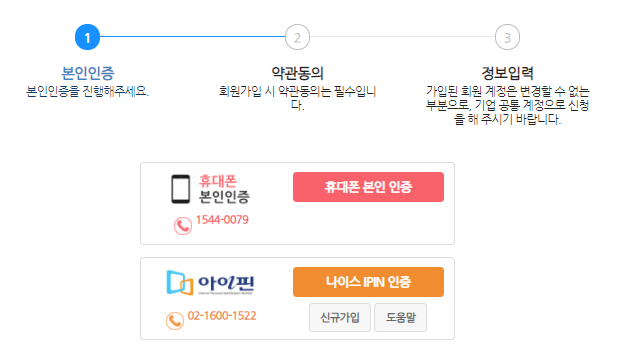This screenshot has height=363, width=623.
Task: Select the 본인인증 step heading
Action: tap(87, 73)
